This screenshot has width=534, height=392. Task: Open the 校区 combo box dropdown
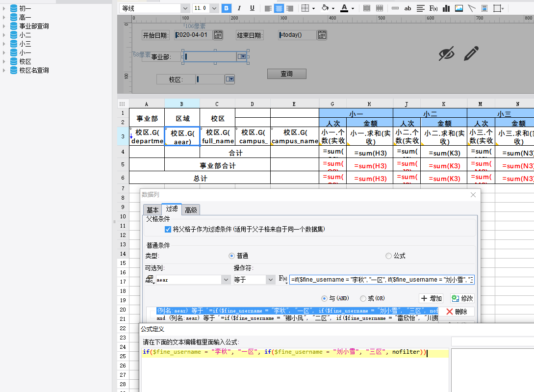click(230, 79)
